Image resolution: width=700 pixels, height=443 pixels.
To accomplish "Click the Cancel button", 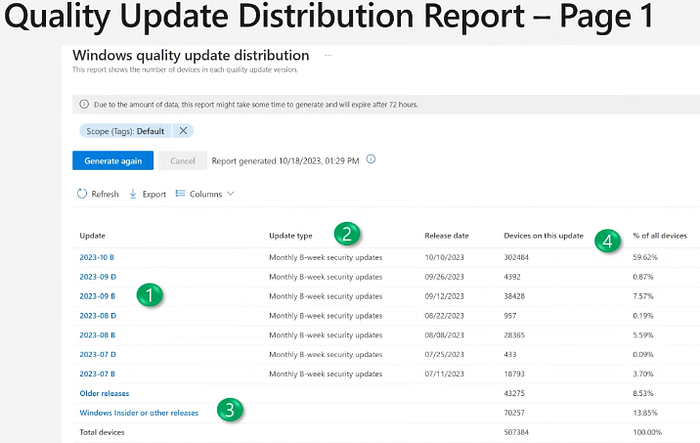I will pos(183,160).
